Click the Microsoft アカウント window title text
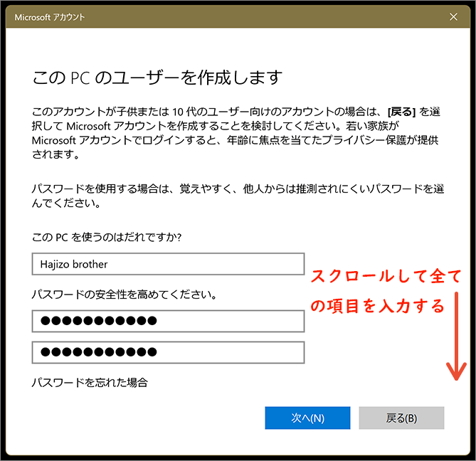The height and width of the screenshot is (461, 476). [50, 17]
